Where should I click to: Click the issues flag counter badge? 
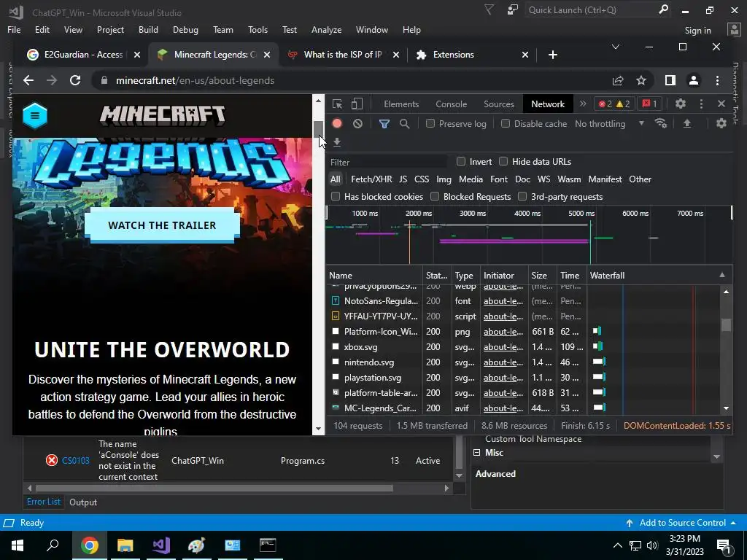tap(650, 104)
